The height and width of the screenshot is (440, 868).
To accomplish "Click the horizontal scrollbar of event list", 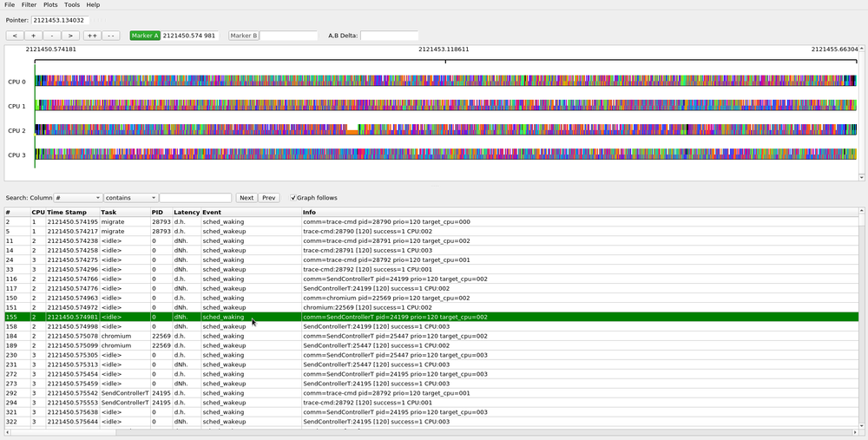I will (x=431, y=431).
